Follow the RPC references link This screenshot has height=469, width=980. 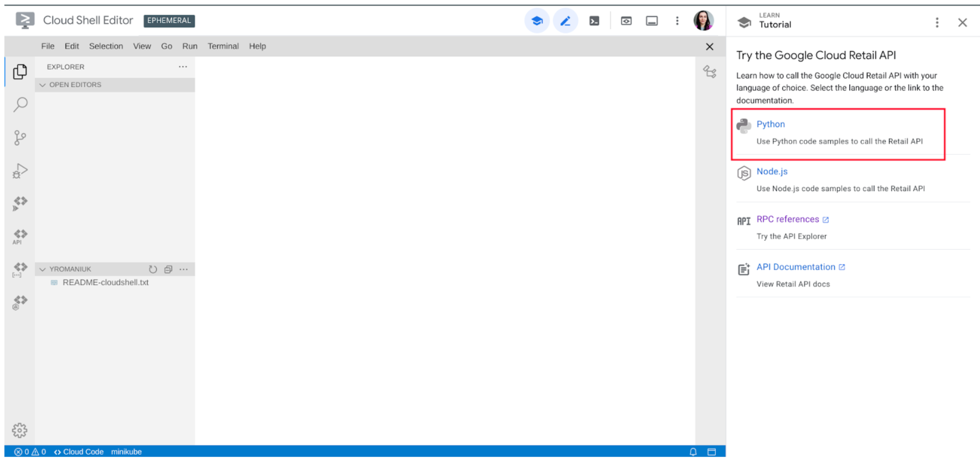point(788,219)
